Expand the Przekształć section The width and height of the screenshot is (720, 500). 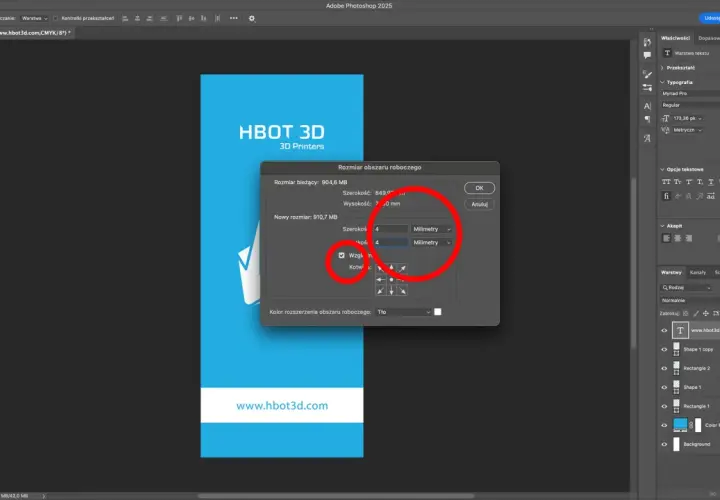point(662,67)
